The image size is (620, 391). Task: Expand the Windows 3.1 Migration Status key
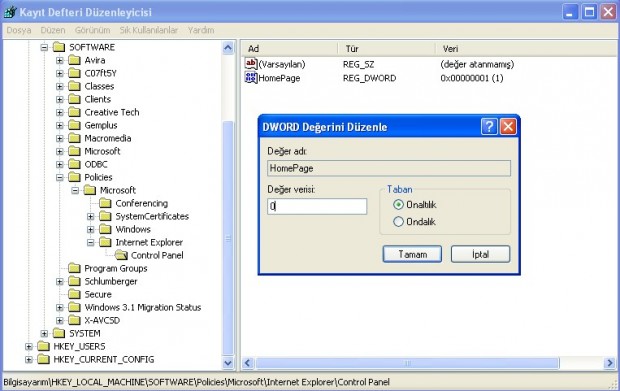click(x=60, y=308)
